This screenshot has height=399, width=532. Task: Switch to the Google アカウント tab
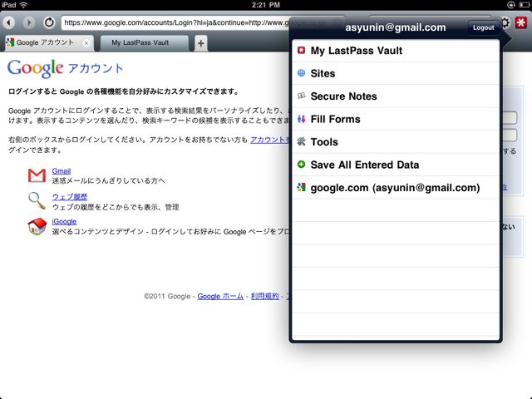tap(49, 42)
